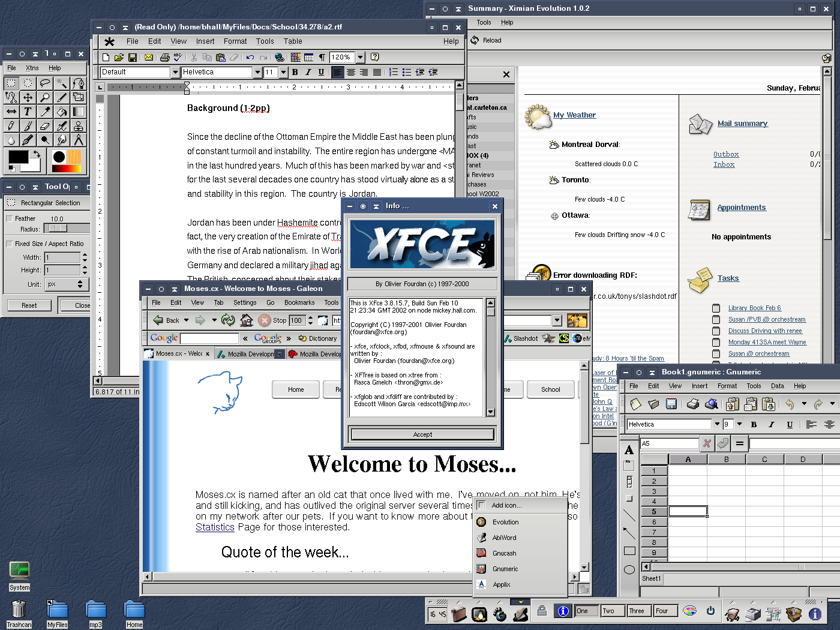This screenshot has width=840, height=630.
Task: Select the Smudge finger tool
Action: [61, 140]
